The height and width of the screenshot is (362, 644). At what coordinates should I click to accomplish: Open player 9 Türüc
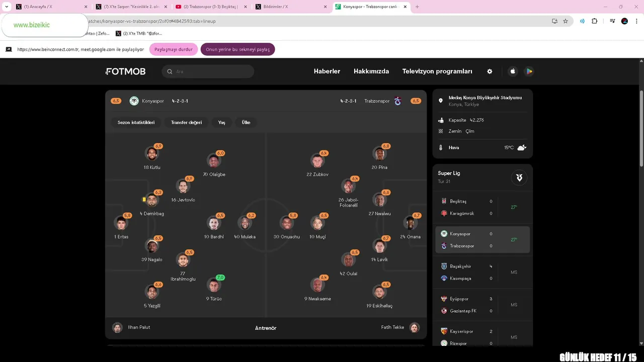(x=214, y=289)
